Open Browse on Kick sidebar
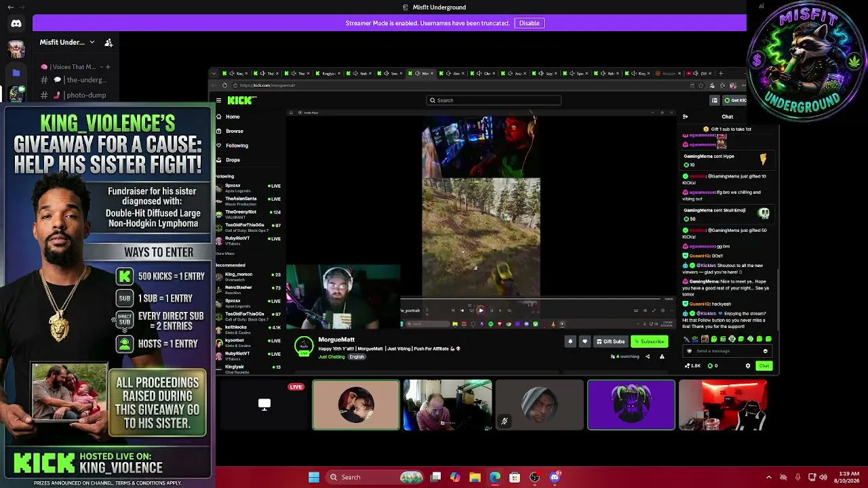This screenshot has height=488, width=868. (x=235, y=131)
